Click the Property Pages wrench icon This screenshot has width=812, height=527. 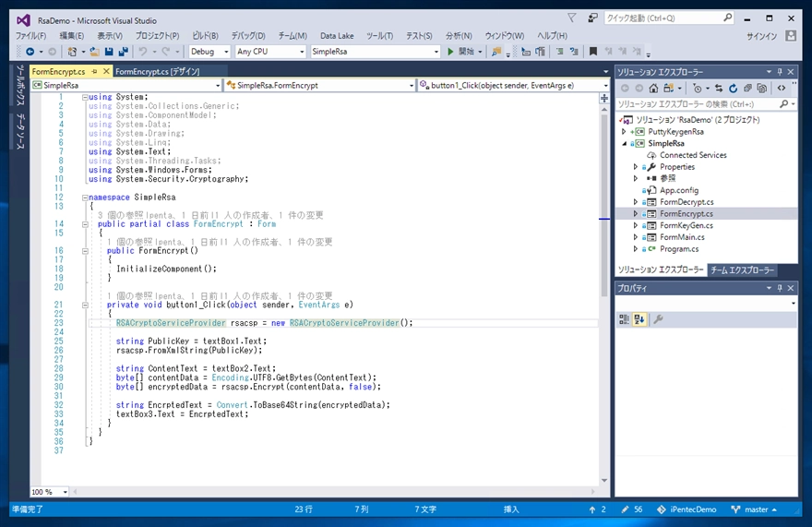tap(658, 319)
